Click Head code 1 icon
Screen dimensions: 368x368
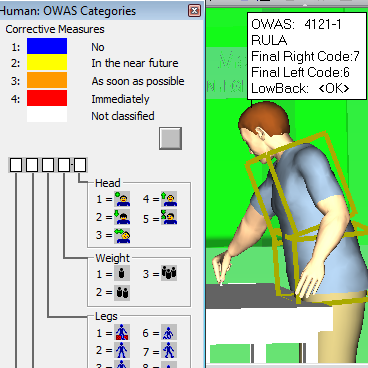point(122,199)
